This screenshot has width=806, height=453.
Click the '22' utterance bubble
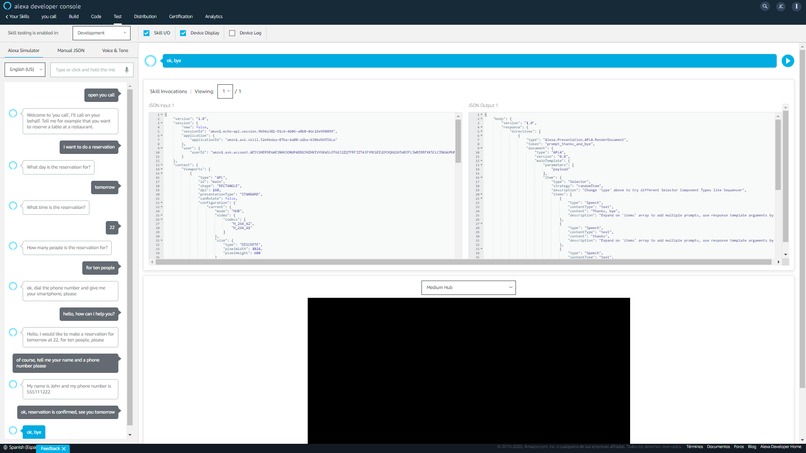112,227
